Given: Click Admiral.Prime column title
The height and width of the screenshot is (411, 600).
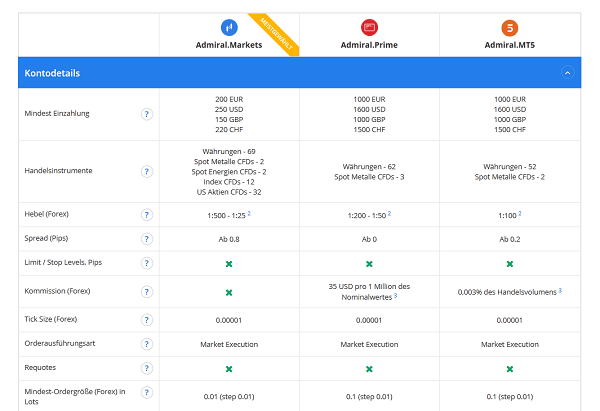Looking at the screenshot, I should pos(369,45).
